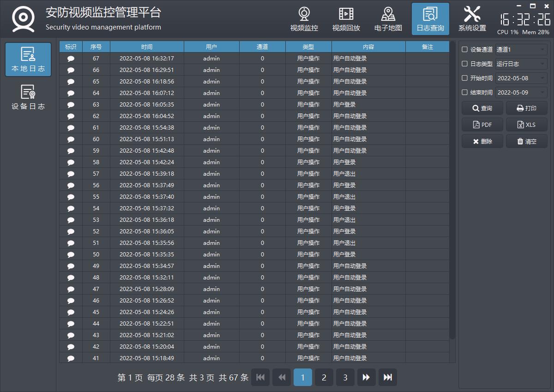554x392 pixels.
Task: Enable the 日志类型 filter checkbox
Action: [x=465, y=64]
